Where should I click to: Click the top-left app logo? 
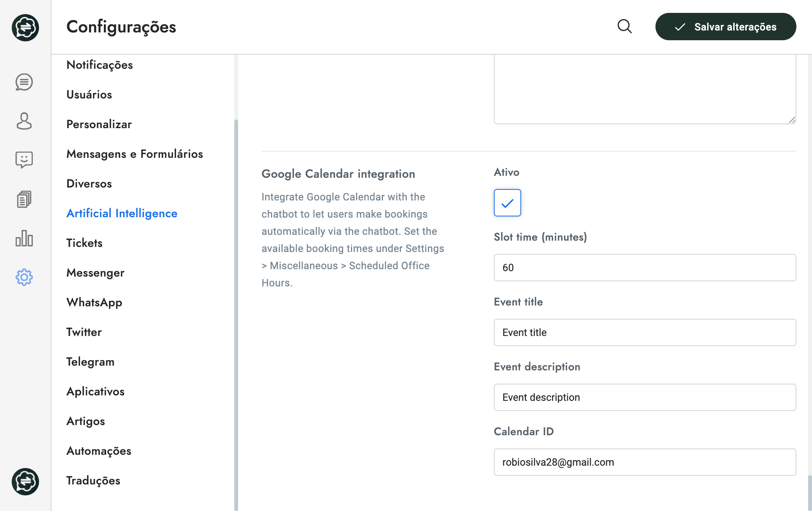pyautogui.click(x=25, y=27)
